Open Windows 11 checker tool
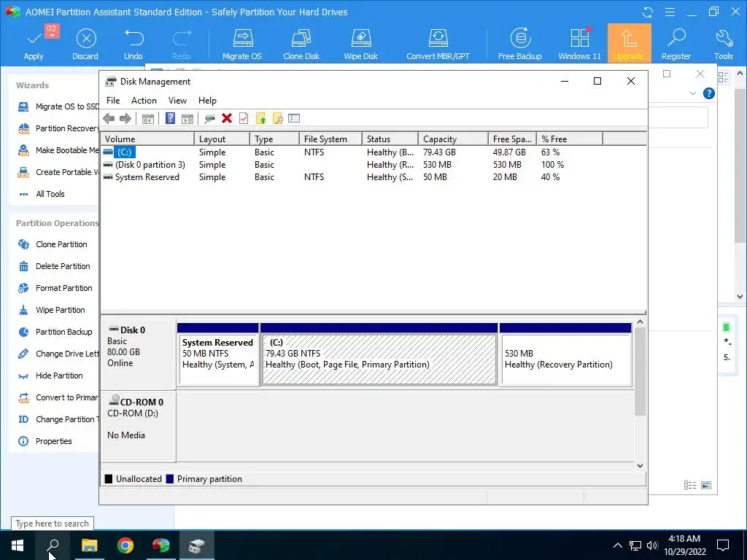 tap(580, 44)
